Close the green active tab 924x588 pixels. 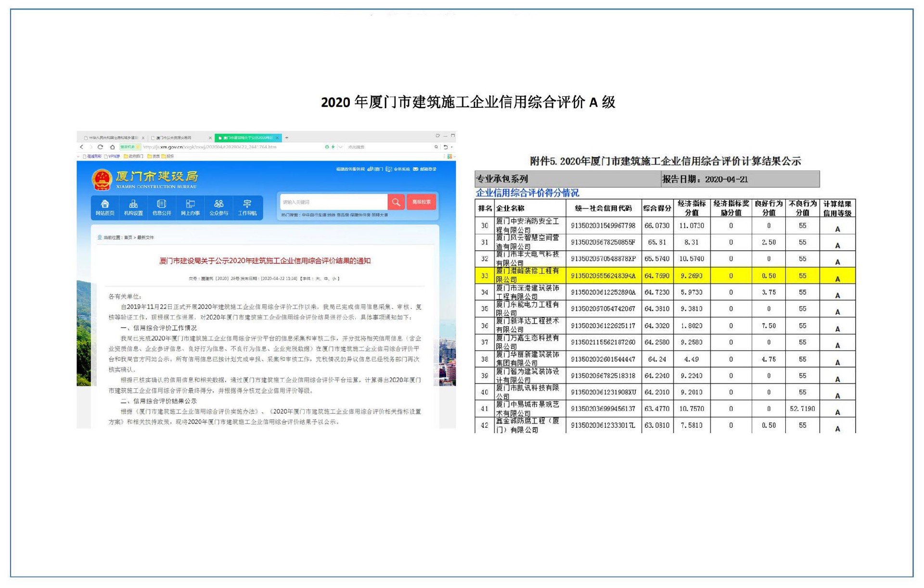point(277,138)
